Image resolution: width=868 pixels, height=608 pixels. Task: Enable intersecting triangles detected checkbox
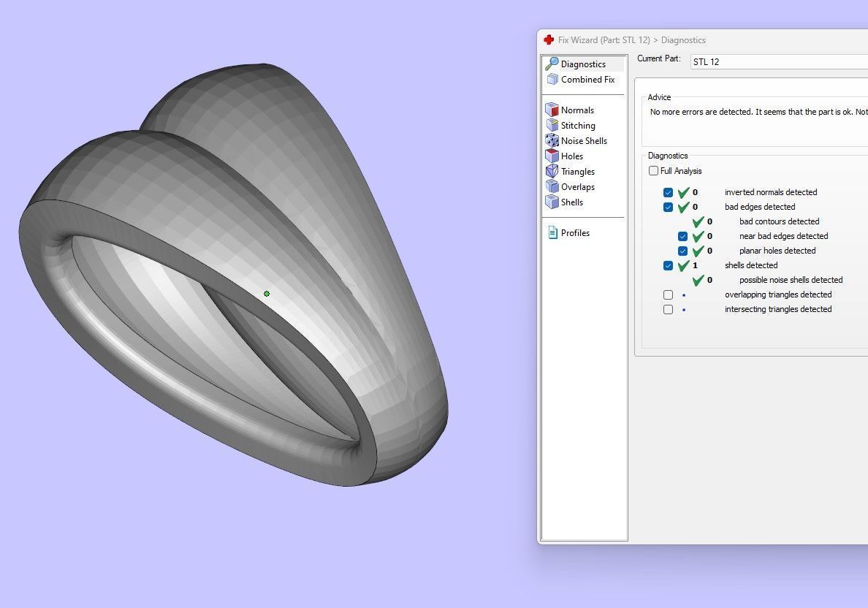point(668,310)
